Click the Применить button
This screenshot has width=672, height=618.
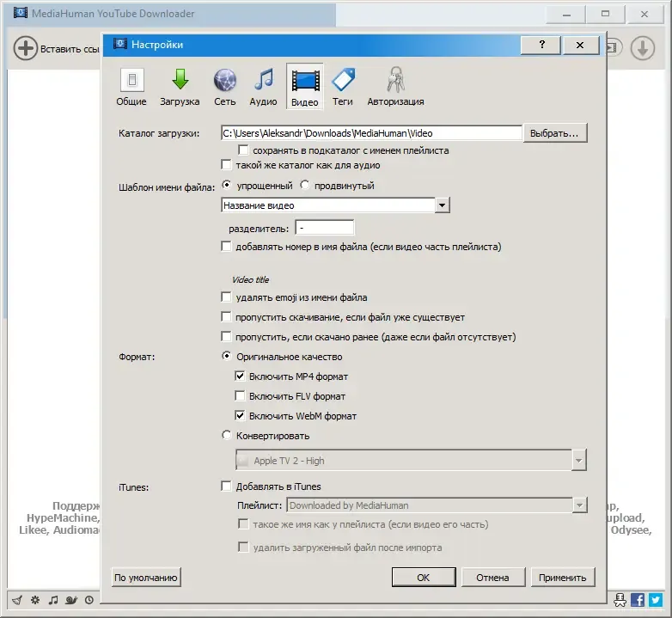pos(563,578)
